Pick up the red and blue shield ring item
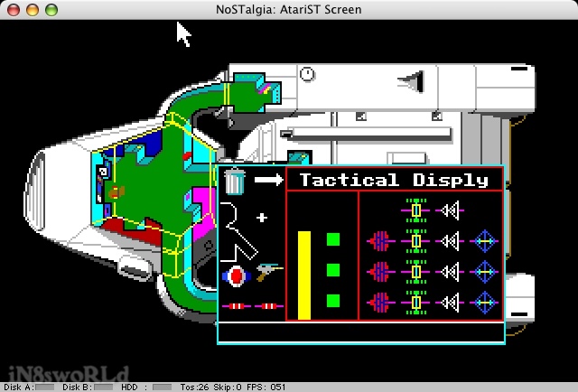This screenshot has height=392, width=578. pos(237,275)
